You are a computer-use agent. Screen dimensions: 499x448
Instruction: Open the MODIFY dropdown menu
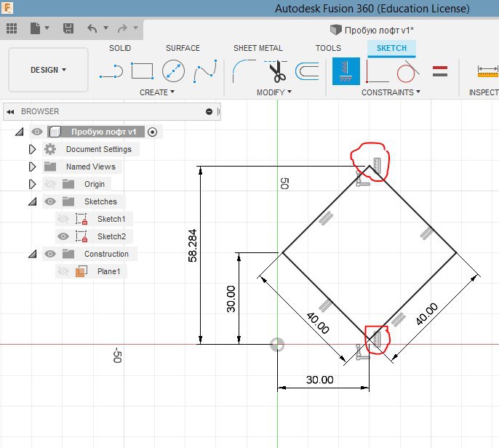pyautogui.click(x=274, y=92)
